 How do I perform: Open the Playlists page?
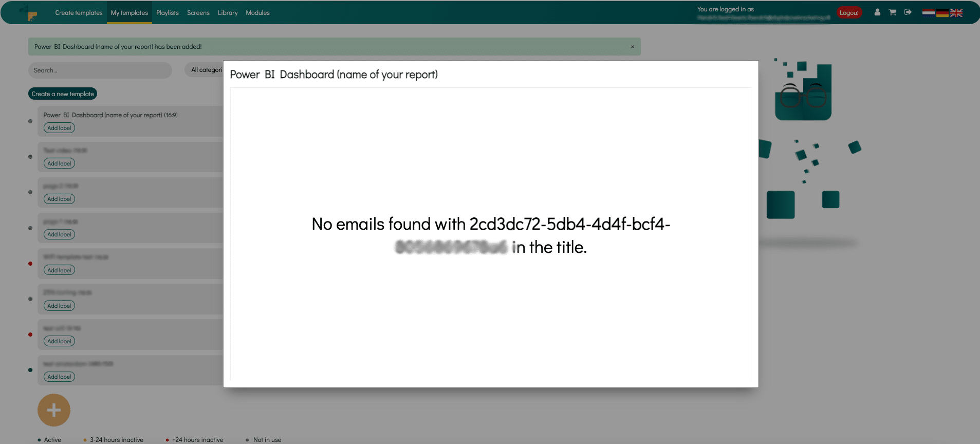pos(168,13)
